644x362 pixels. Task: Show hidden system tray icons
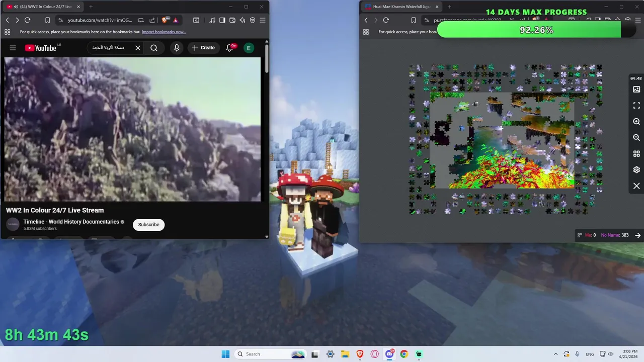pyautogui.click(x=555, y=354)
